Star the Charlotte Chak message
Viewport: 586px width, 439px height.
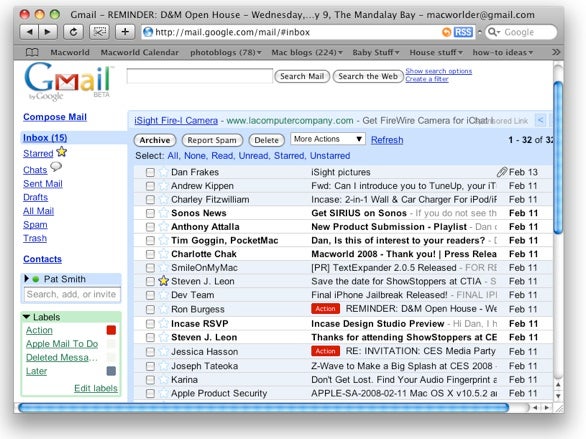coord(163,254)
